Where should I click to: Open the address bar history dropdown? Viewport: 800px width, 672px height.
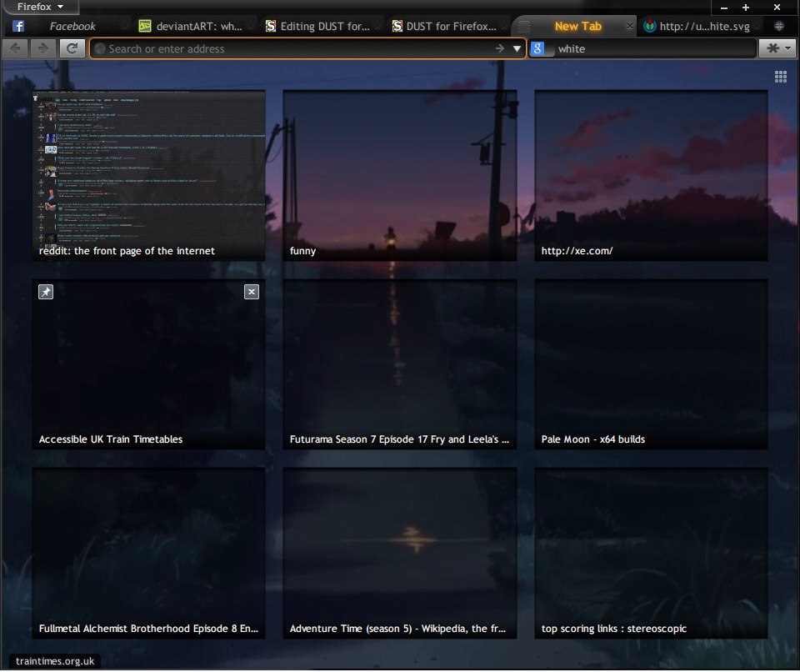517,49
